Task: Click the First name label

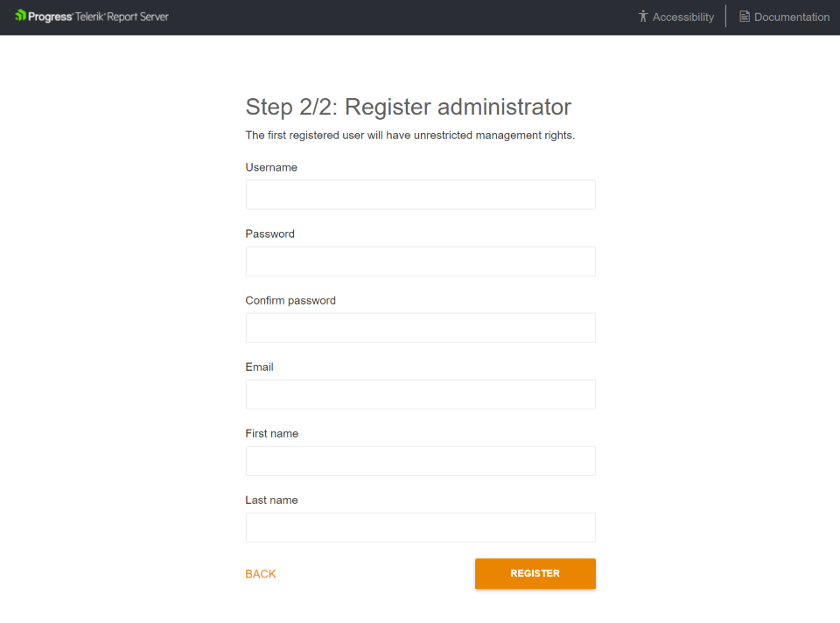Action: 271,433
